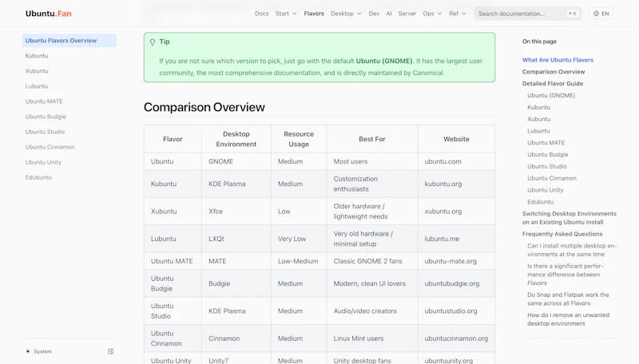The width and height of the screenshot is (639, 364).
Task: Click the LXQt desktop environment cell
Action: tap(236, 239)
